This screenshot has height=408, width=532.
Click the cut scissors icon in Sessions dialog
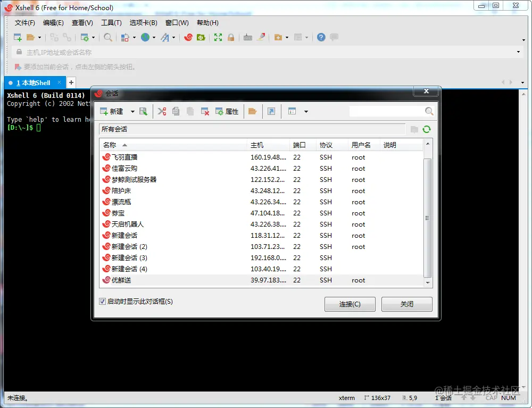pos(162,111)
